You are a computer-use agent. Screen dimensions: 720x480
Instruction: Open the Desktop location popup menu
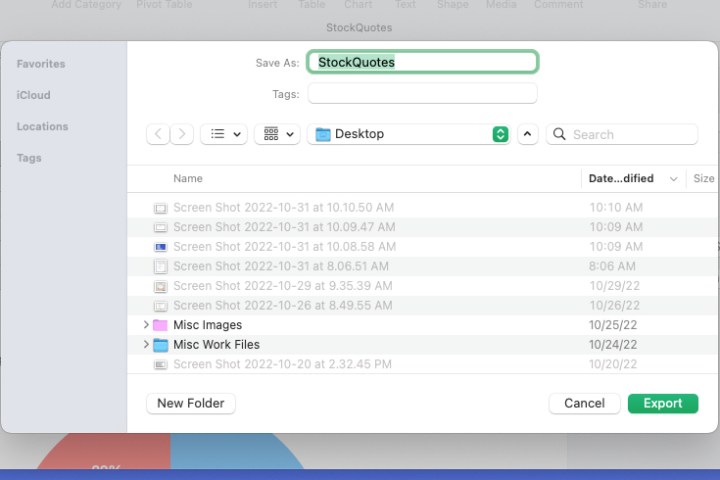coord(409,134)
